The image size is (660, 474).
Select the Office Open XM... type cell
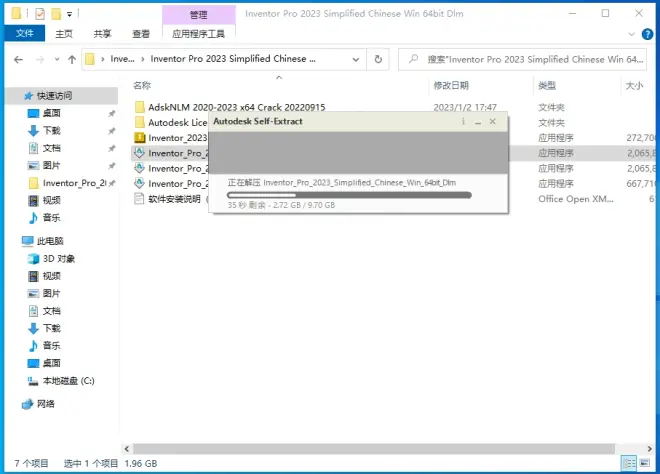tap(575, 199)
